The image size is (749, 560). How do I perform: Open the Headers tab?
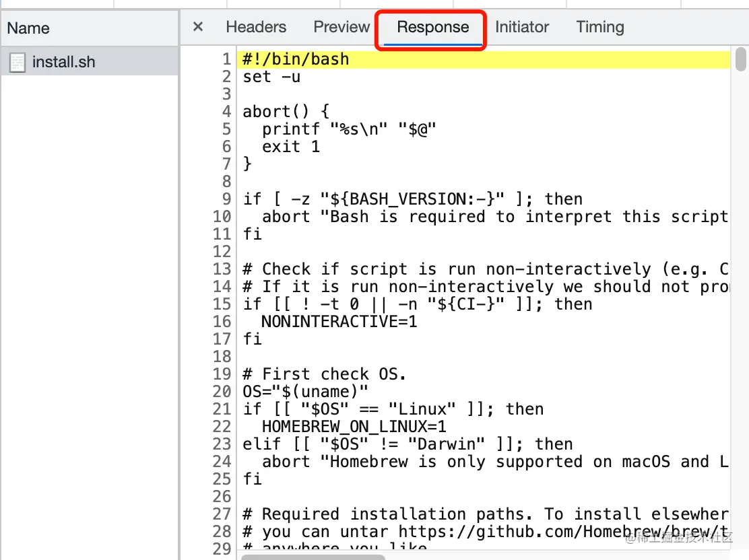tap(256, 27)
